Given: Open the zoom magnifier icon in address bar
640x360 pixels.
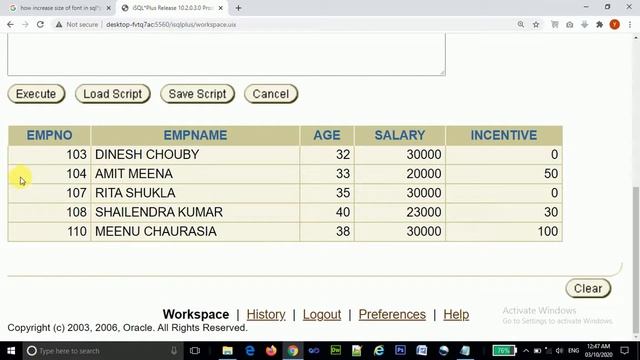Looking at the screenshot, I should point(521,24).
